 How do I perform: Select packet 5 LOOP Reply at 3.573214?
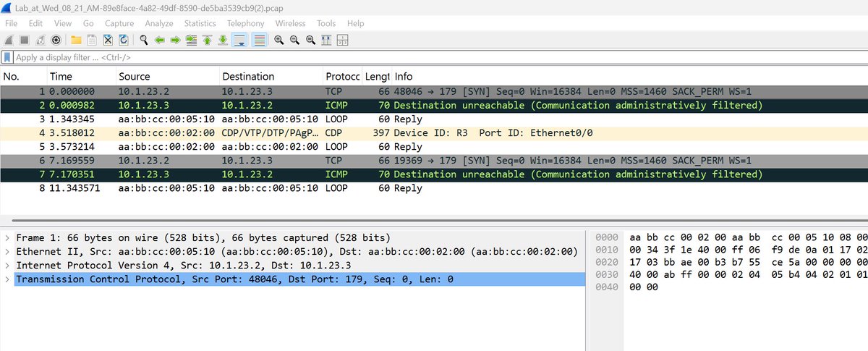(x=434, y=147)
